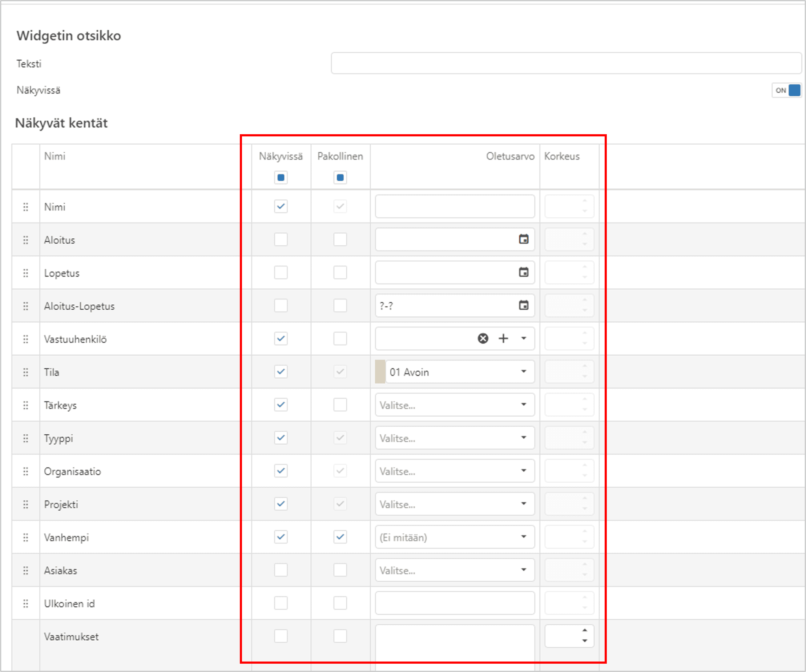
Task: Open the calendar picker in the Lopetus row
Action: pos(523,272)
